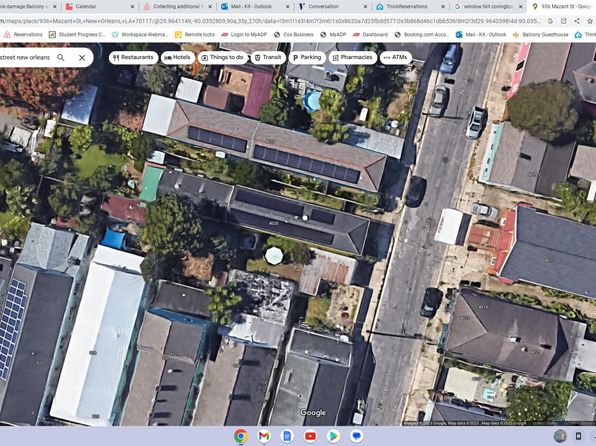Select the Restaurants category chip
The image size is (596, 446).
(133, 57)
